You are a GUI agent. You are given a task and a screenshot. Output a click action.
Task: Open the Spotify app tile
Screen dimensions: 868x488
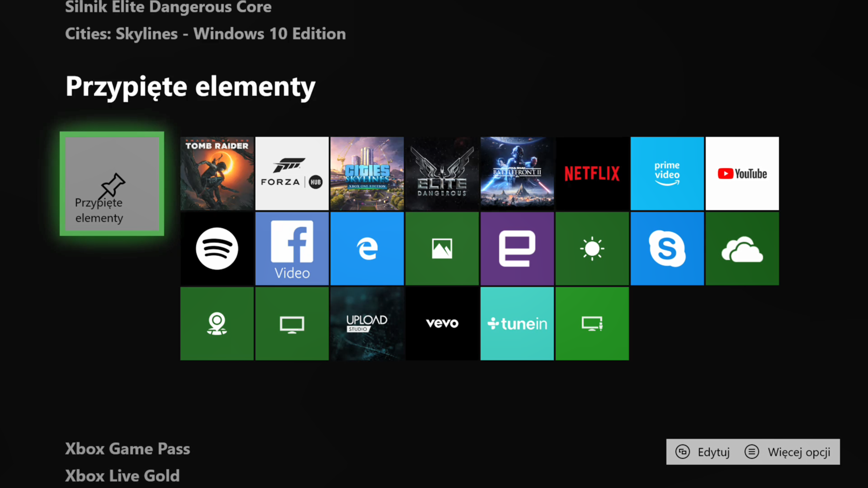point(217,249)
